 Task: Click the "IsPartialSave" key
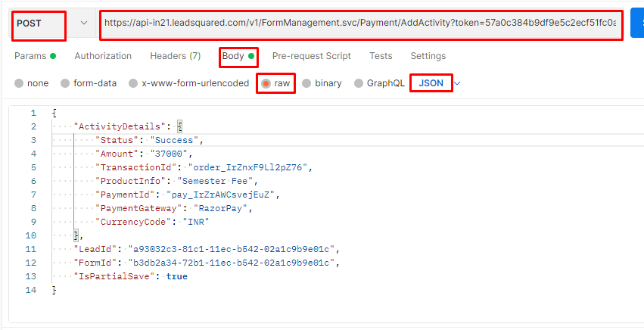pyautogui.click(x=114, y=276)
